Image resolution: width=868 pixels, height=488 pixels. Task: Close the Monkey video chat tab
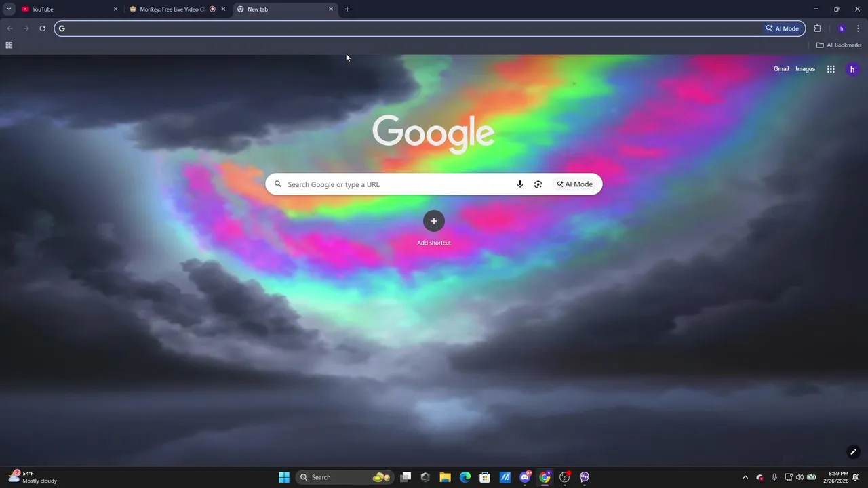[x=223, y=9]
